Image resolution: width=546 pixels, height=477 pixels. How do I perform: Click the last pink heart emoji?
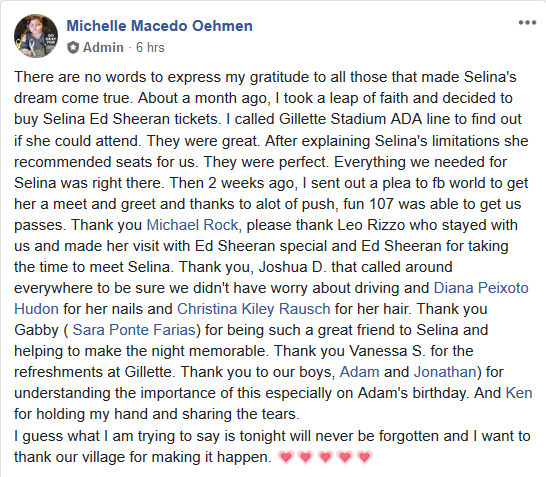pos(365,457)
